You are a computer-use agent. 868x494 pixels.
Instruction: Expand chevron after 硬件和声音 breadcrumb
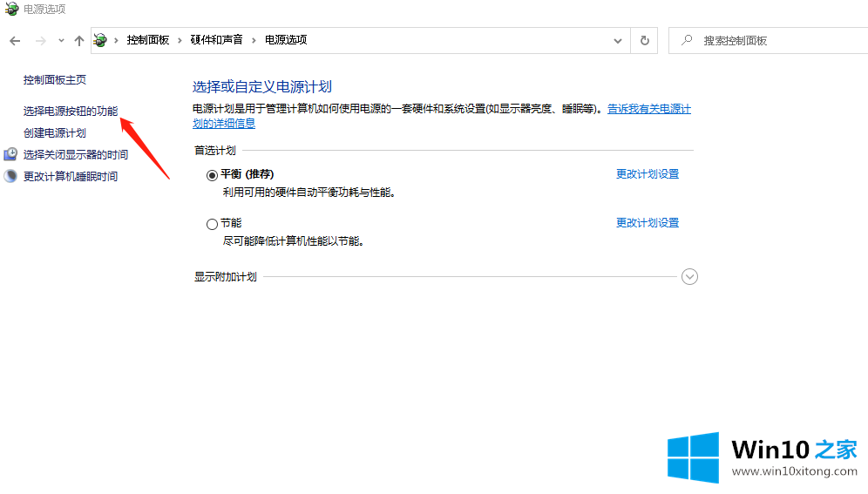254,40
